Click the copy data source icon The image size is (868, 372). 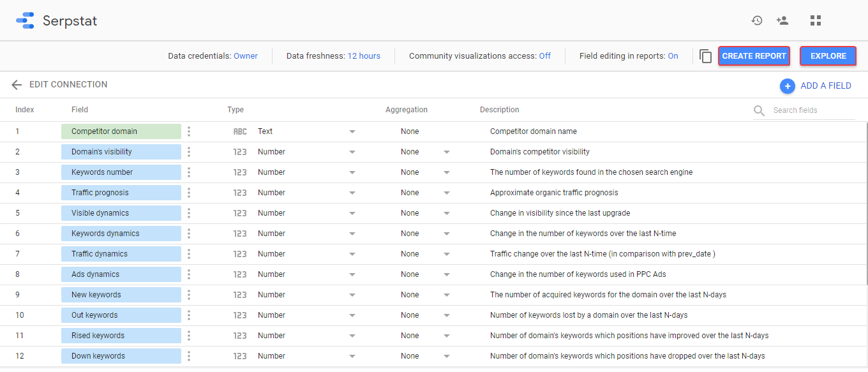point(705,56)
